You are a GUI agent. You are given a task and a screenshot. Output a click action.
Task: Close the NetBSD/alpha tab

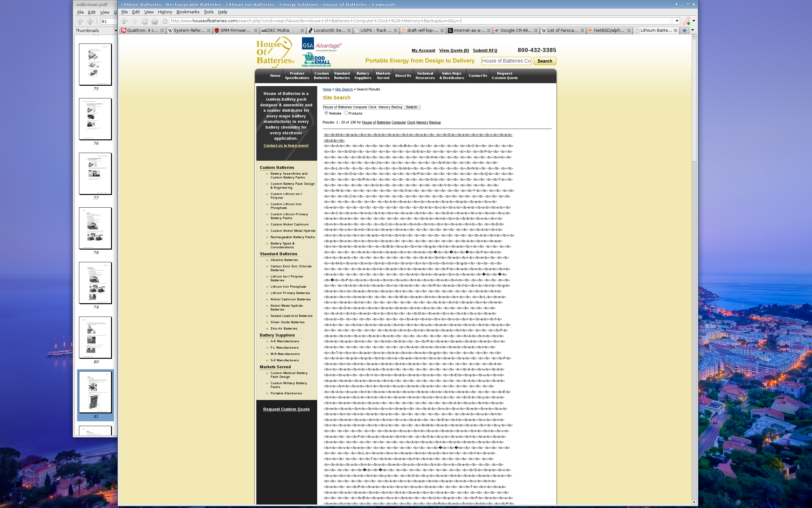click(629, 30)
